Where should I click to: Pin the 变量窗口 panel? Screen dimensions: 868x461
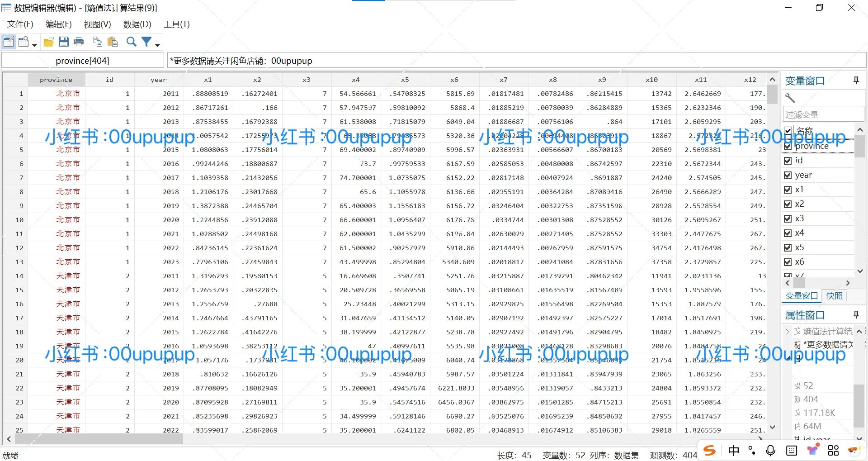856,81
